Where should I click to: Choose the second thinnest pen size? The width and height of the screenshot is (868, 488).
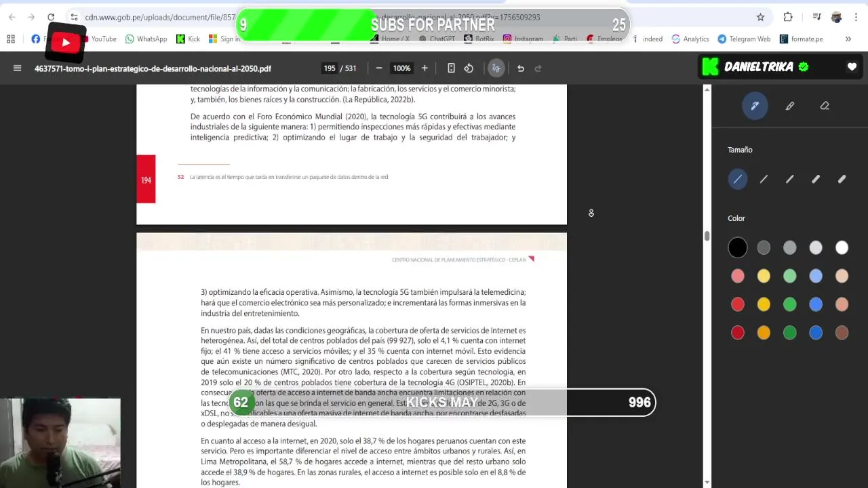pyautogui.click(x=764, y=179)
